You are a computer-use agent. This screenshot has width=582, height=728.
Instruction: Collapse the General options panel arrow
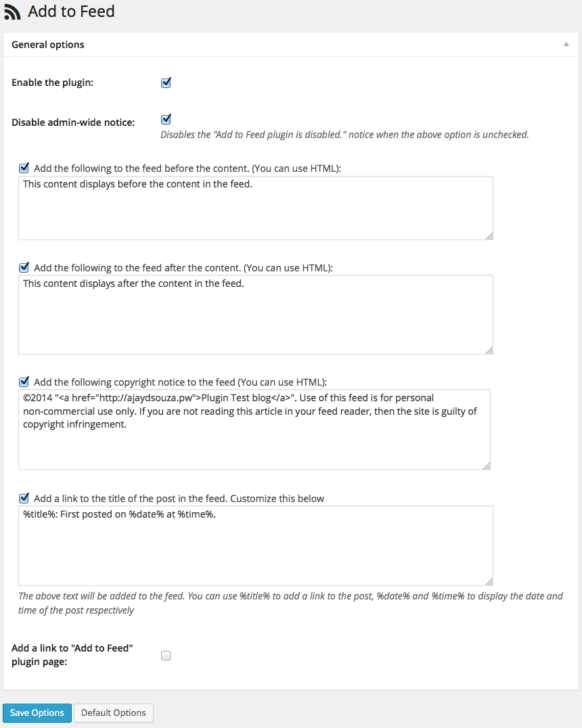click(x=566, y=45)
